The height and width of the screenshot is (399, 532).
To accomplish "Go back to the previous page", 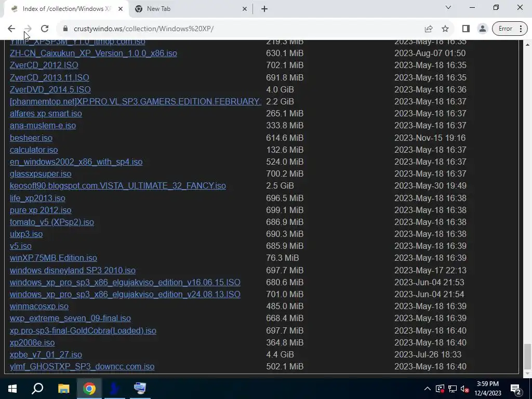I will pos(11,29).
